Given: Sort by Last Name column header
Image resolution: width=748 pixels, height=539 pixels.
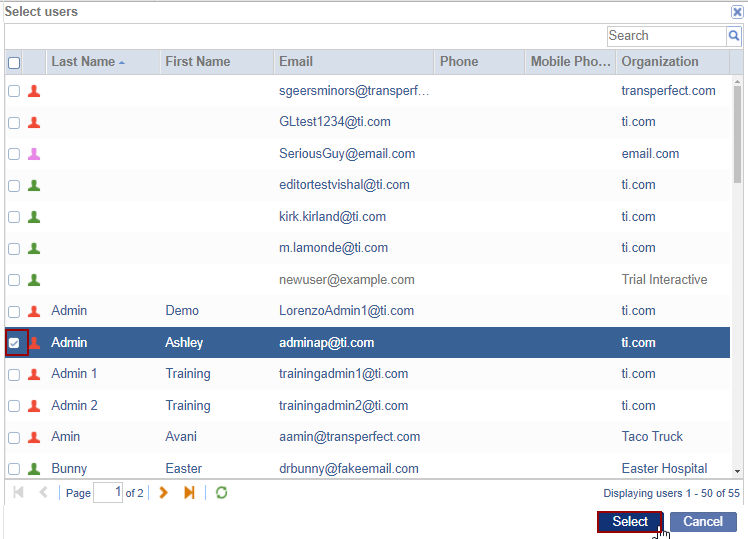Looking at the screenshot, I should [83, 62].
